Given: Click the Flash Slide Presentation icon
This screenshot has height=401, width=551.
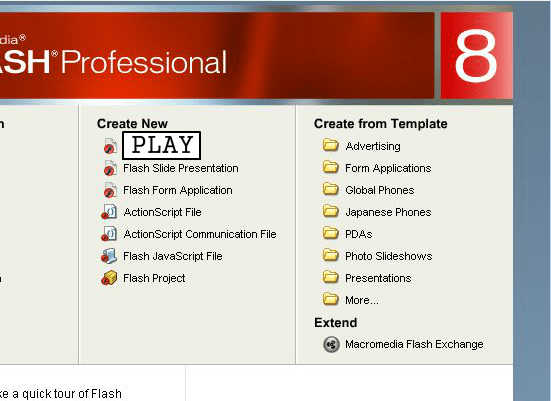Looking at the screenshot, I should pos(110,168).
